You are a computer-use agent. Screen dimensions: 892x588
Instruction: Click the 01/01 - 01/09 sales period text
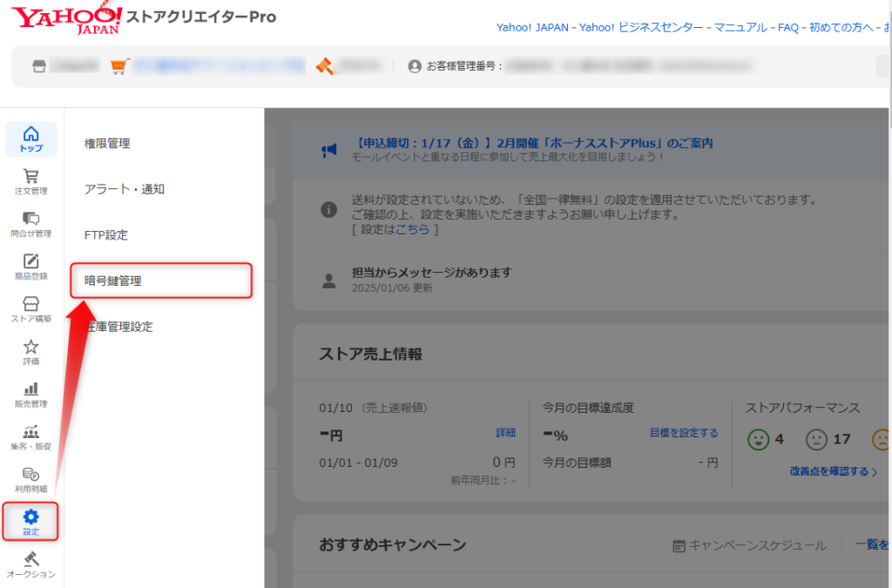(358, 463)
